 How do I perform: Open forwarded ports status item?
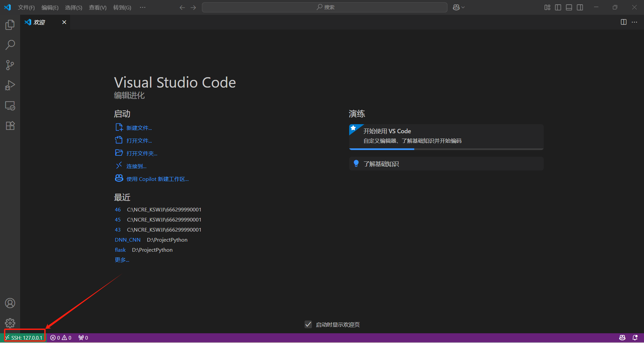tap(83, 338)
